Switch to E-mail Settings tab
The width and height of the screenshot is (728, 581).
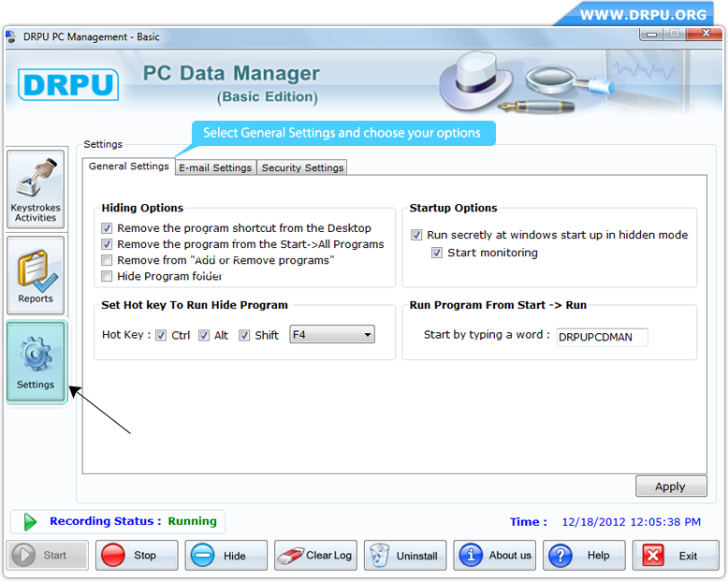(x=215, y=167)
